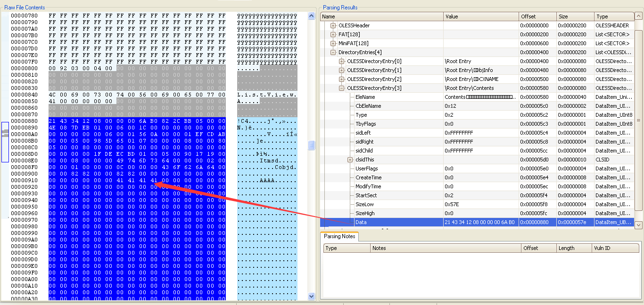The height and width of the screenshot is (305, 644).
Task: Click the parsing results scroll down arrow
Action: (x=638, y=225)
